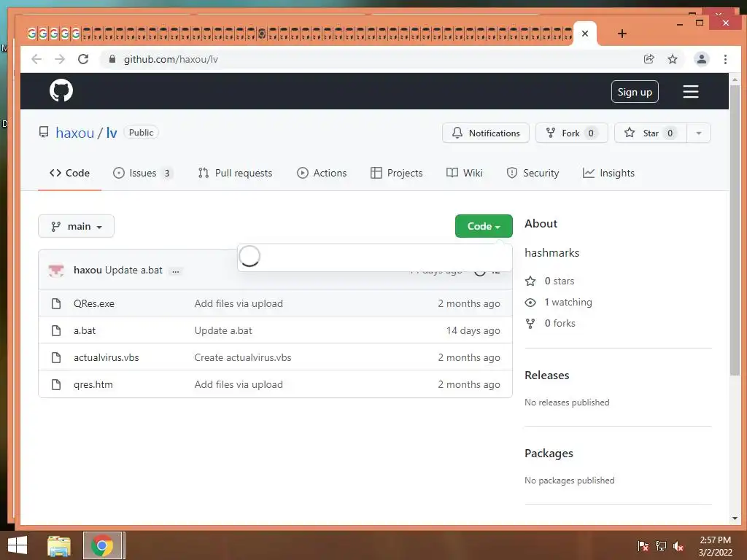The image size is (747, 560).
Task: Open the Actions tab
Action: click(322, 173)
